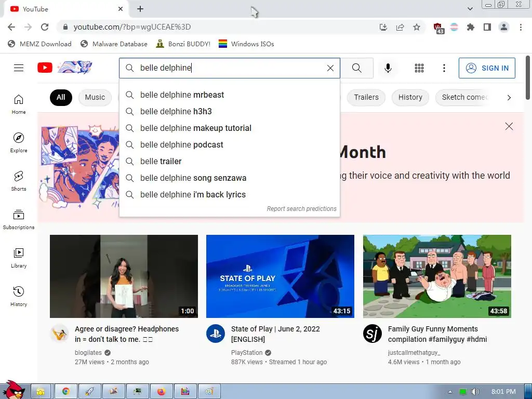The height and width of the screenshot is (399, 532).
Task: Open Shorts in sidebar
Action: pos(19,181)
